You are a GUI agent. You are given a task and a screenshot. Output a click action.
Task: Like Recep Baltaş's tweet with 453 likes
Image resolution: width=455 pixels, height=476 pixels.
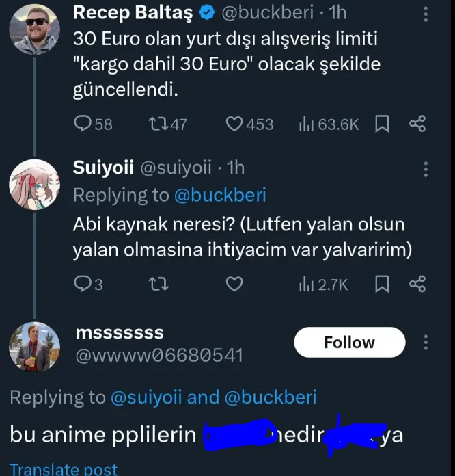coord(249,124)
